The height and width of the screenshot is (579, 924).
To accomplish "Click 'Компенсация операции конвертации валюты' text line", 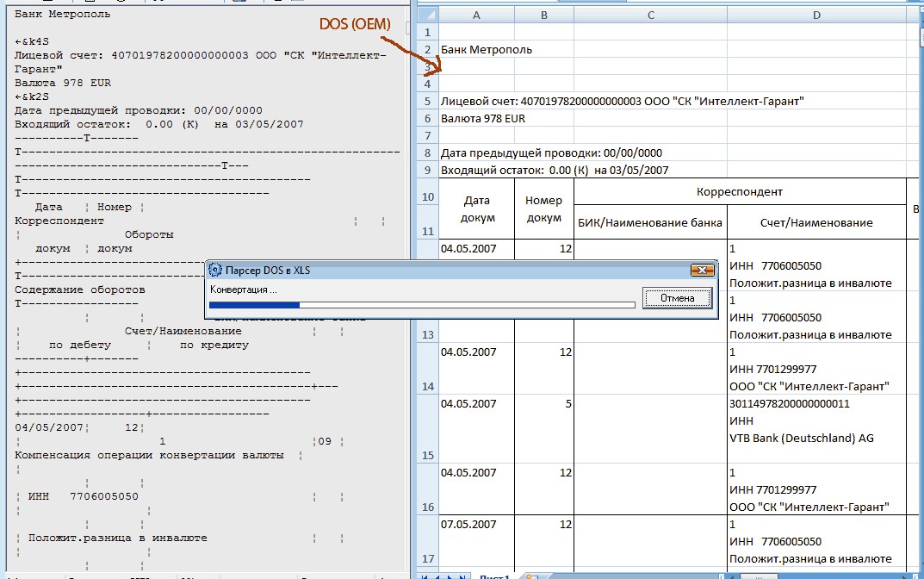I will 149,455.
